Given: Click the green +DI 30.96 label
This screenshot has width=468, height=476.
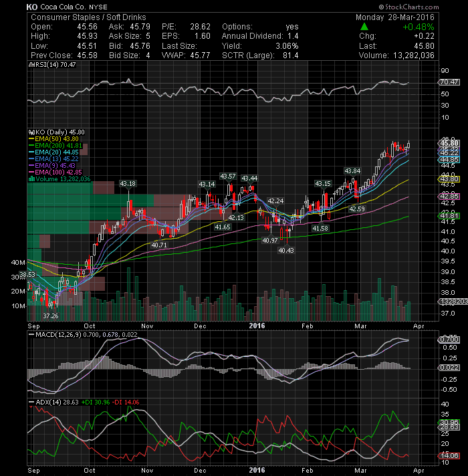Looking at the screenshot, I should [96, 402].
